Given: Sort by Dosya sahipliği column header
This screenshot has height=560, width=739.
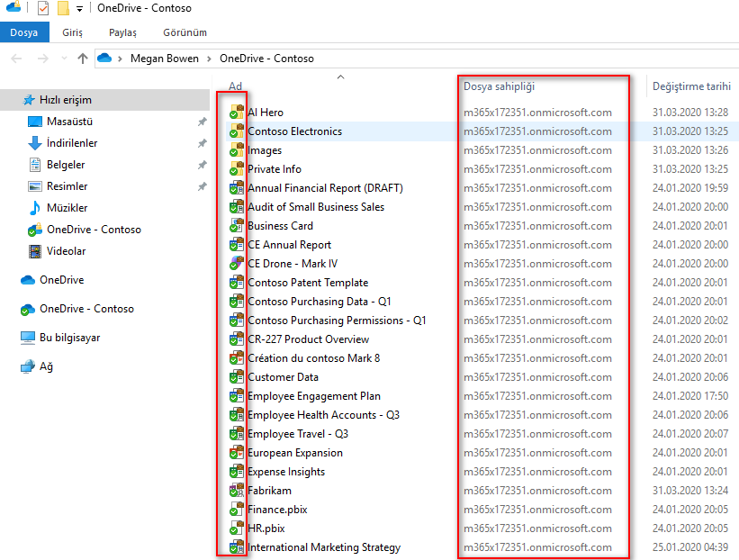Looking at the screenshot, I should [499, 86].
